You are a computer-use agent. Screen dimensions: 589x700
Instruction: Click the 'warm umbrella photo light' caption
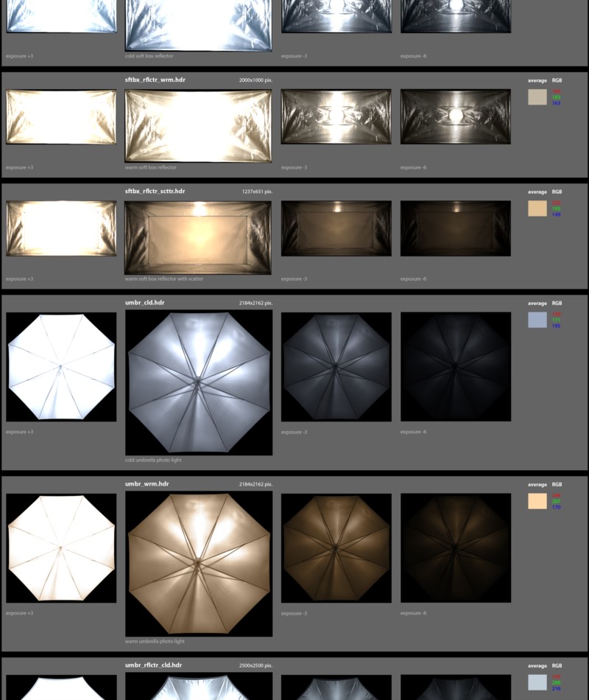pyautogui.click(x=155, y=642)
